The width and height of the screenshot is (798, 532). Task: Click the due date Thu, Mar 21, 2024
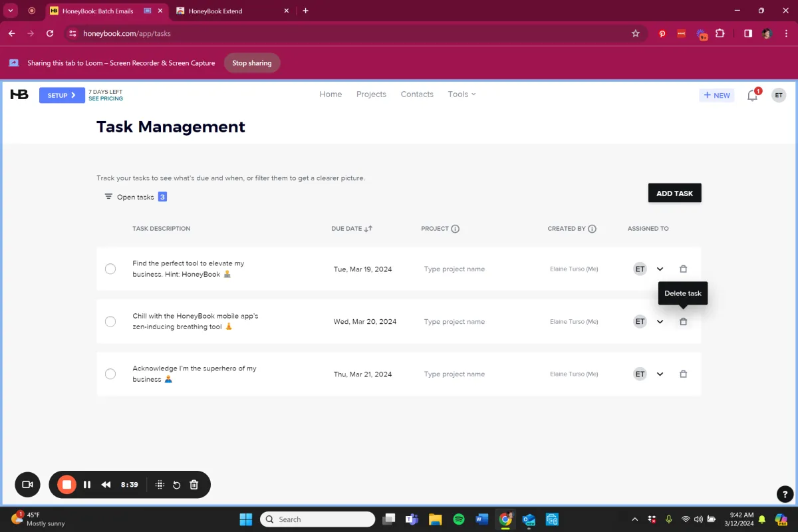(x=362, y=374)
